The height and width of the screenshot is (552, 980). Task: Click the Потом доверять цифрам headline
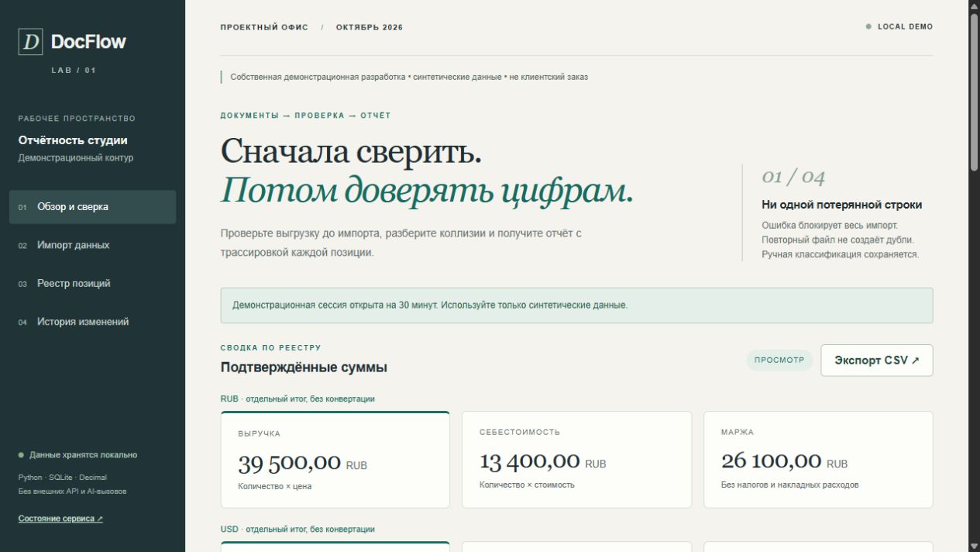tap(427, 191)
